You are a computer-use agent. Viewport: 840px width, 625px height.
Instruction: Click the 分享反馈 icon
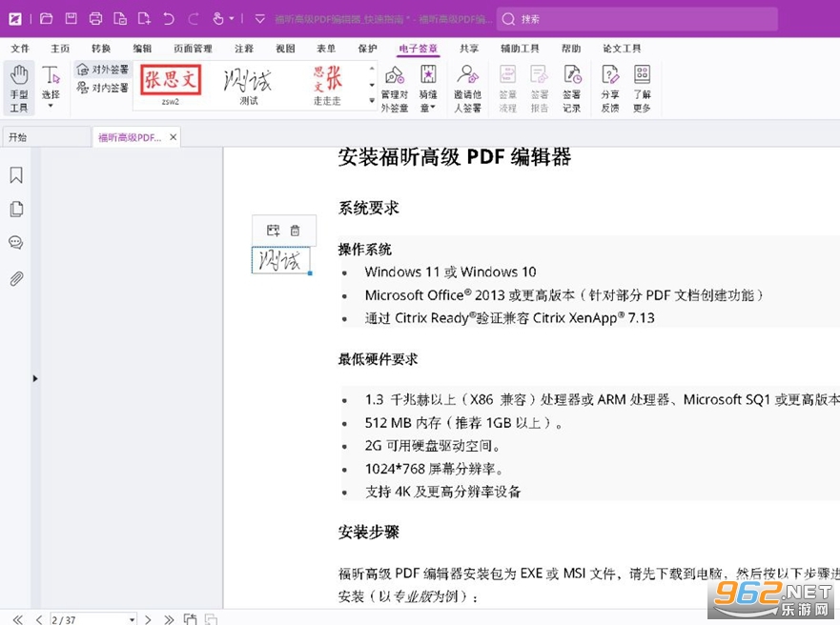pos(610,88)
